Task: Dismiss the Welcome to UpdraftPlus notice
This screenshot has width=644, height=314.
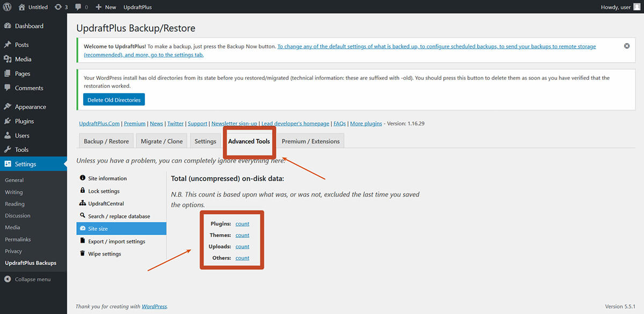Action: (627, 46)
